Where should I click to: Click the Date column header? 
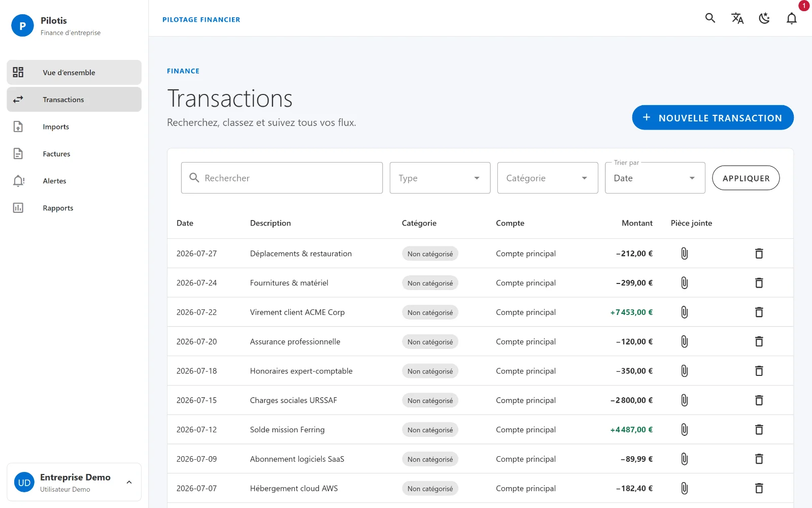click(x=185, y=223)
